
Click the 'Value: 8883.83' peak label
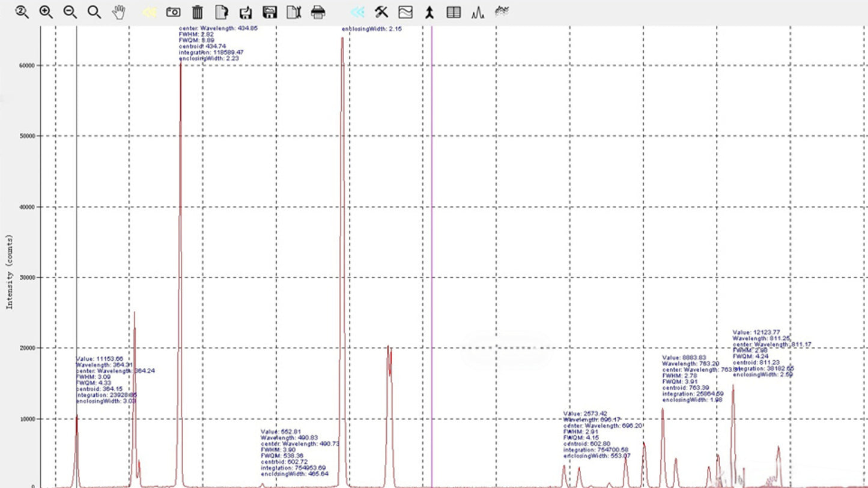(x=684, y=358)
